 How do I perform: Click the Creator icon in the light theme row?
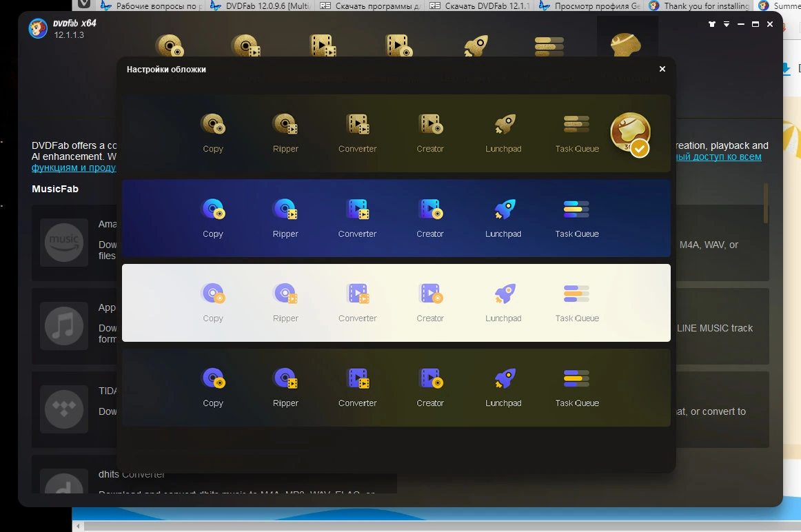coord(431,294)
